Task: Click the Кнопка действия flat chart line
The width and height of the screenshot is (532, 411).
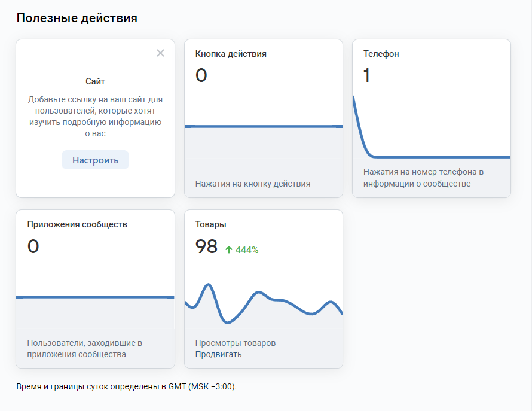Action: point(263,126)
